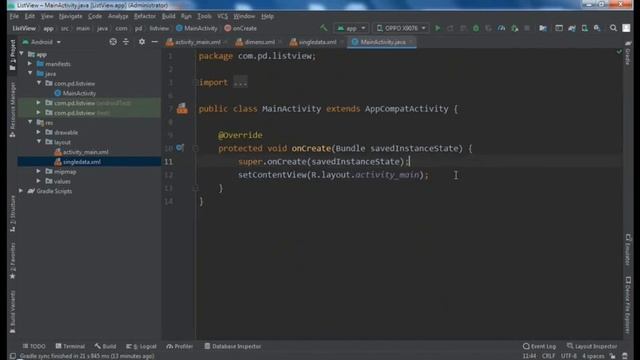The image size is (640, 360).
Task: Click the CRLF line separator indicator
Action: tap(548, 356)
